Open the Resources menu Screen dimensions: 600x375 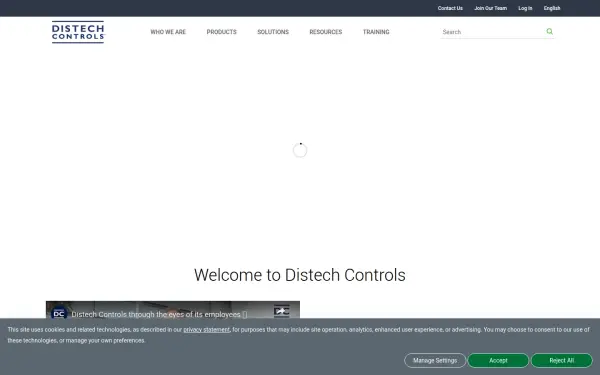tap(326, 32)
